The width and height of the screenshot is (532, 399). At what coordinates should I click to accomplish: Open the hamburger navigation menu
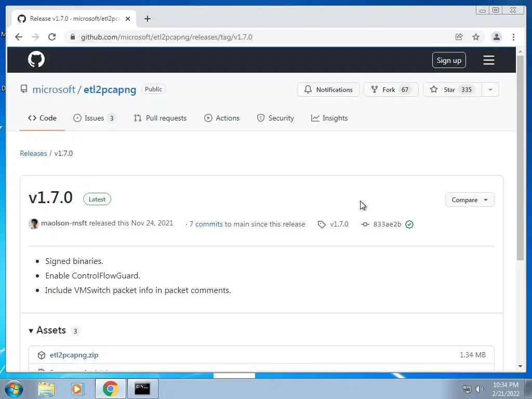coord(488,60)
